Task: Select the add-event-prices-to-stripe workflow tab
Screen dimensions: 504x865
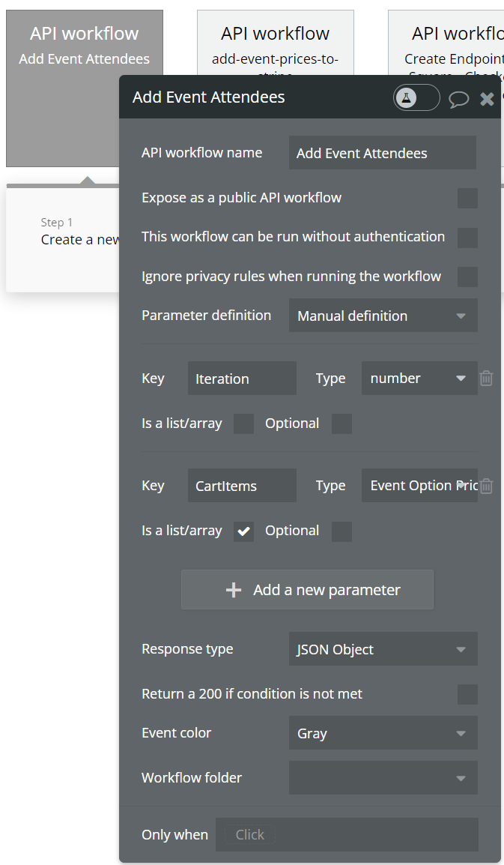Action: click(275, 43)
